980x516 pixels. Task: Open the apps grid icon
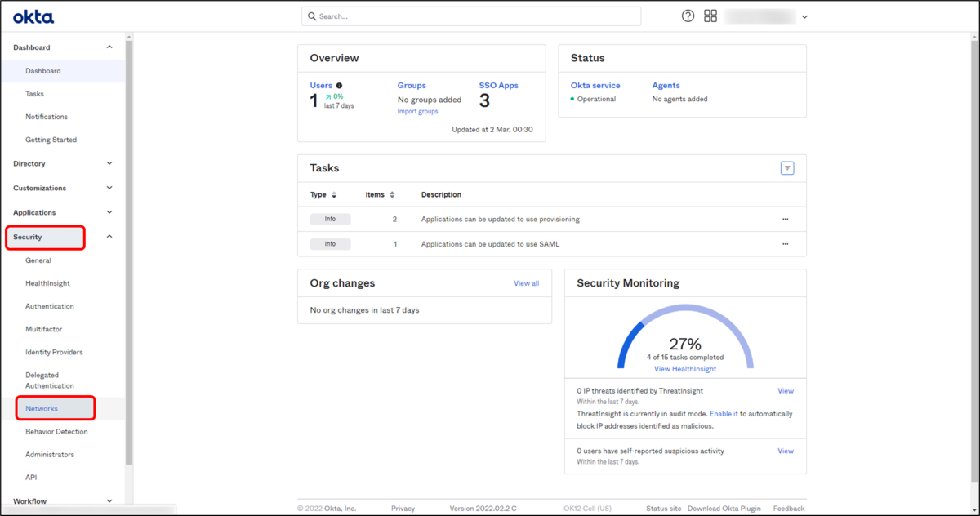tap(710, 16)
